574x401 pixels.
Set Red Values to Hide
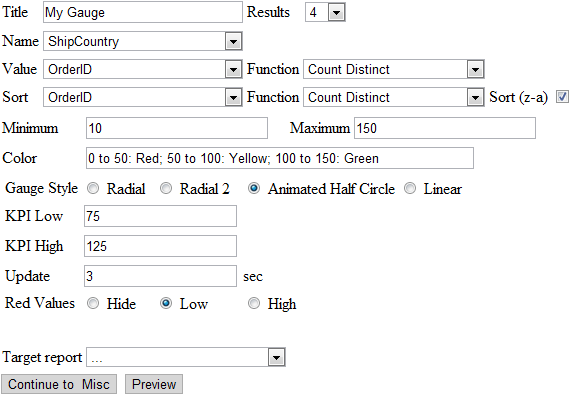tap(93, 303)
